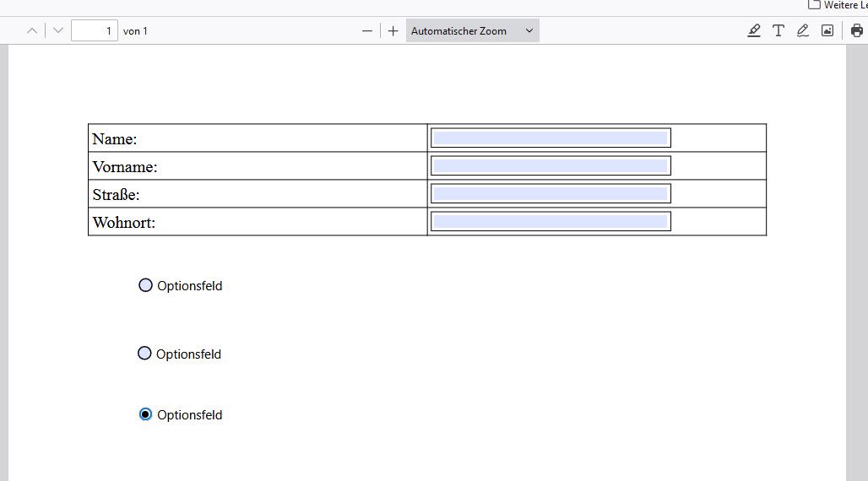The width and height of the screenshot is (868, 481).
Task: Click the text field next to Name
Action: coord(551,138)
